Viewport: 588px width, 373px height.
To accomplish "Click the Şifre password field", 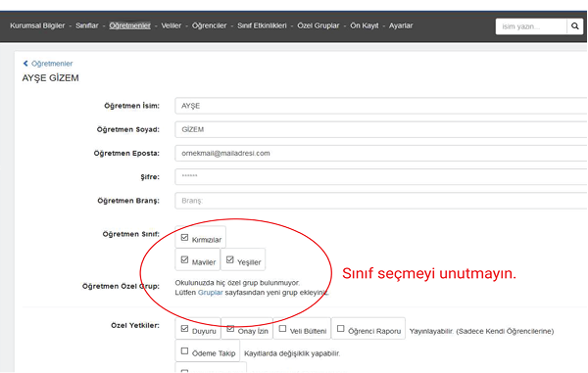I will click(381, 176).
